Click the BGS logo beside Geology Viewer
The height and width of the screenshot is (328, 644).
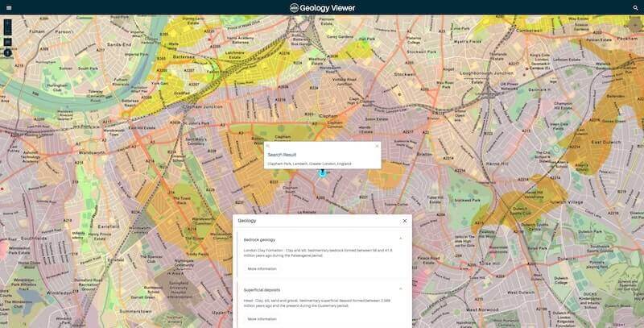coord(294,8)
